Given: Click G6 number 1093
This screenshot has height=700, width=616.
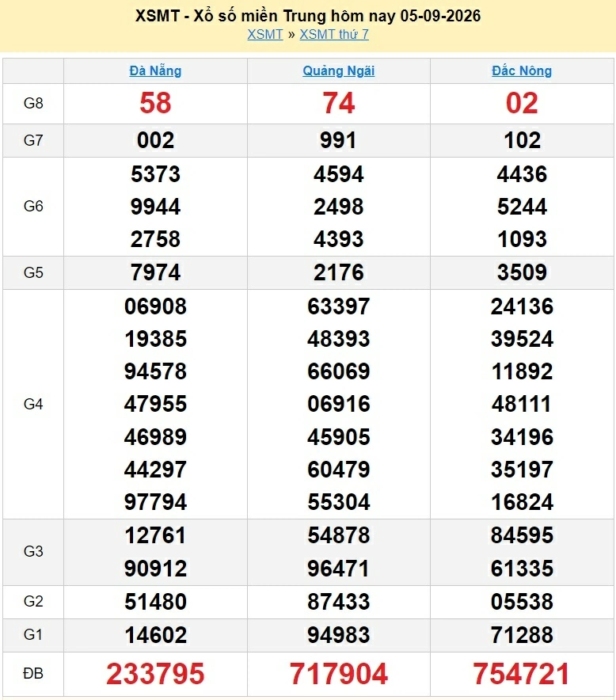Looking at the screenshot, I should click(522, 239).
